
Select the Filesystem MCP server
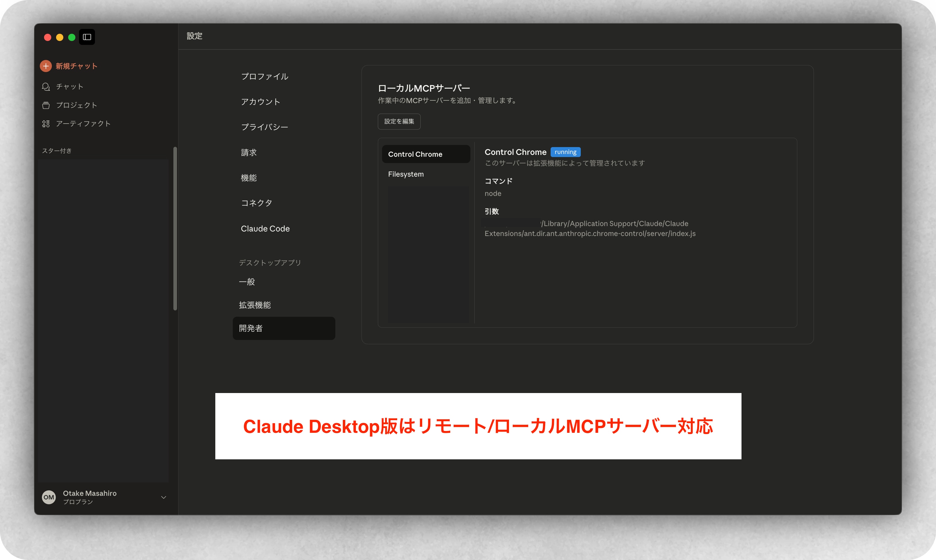406,174
